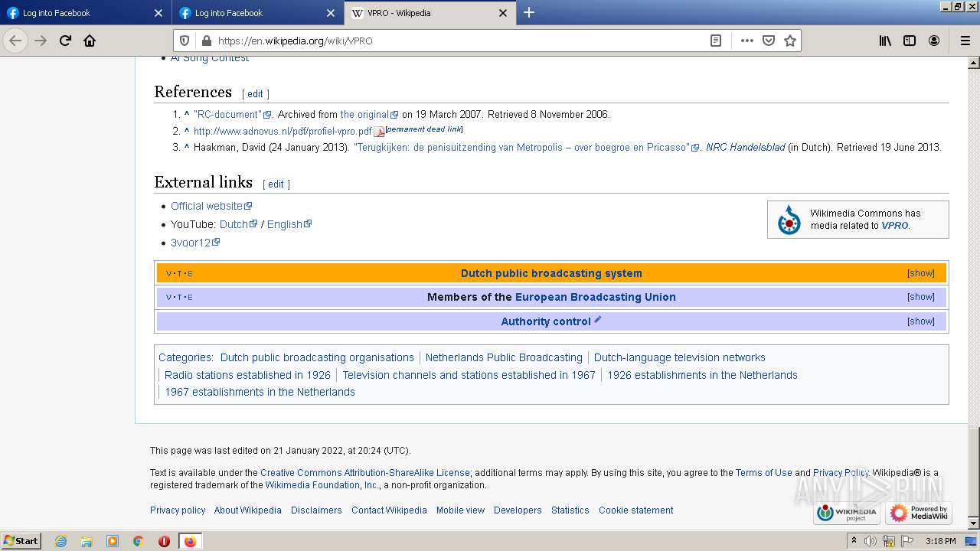Go back to the previous page

[x=15, y=41]
